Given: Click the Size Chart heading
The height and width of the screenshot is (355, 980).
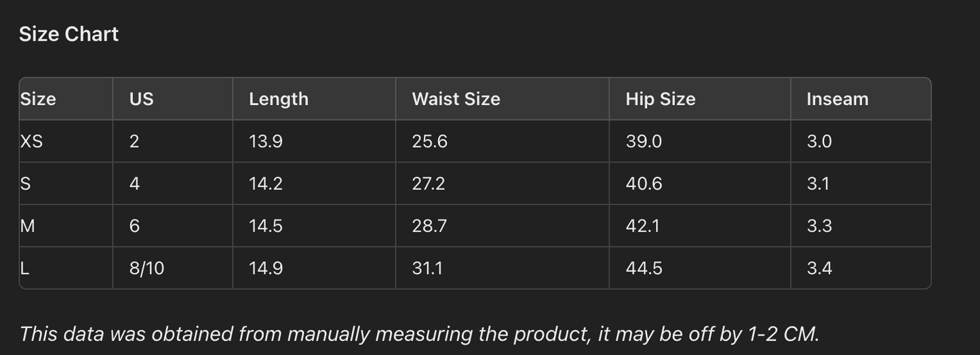Looking at the screenshot, I should (68, 35).
